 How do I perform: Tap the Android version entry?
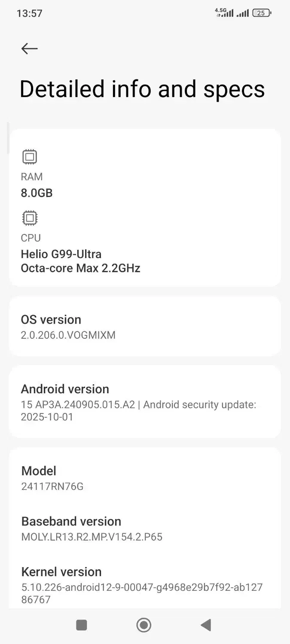pos(145,402)
